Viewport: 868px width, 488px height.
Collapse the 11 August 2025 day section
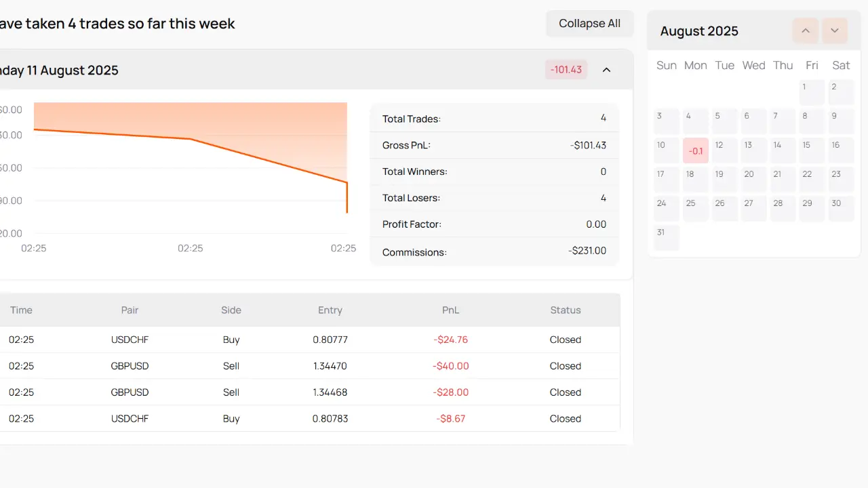click(606, 70)
